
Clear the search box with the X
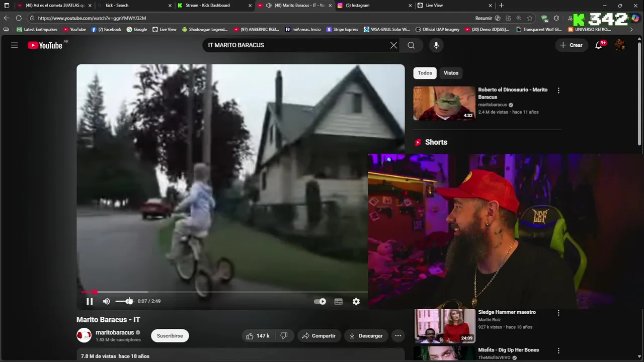pyautogui.click(x=394, y=45)
